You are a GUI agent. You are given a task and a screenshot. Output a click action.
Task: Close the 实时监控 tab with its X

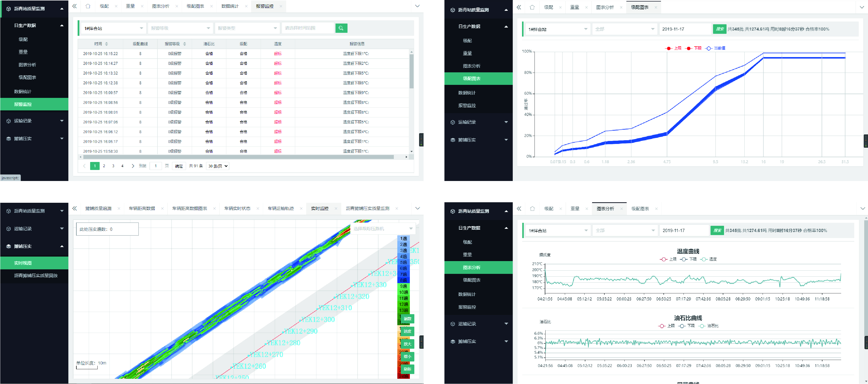click(336, 209)
